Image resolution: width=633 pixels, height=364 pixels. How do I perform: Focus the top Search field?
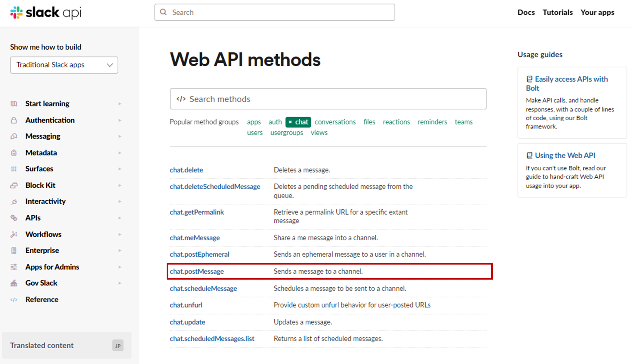(x=275, y=12)
